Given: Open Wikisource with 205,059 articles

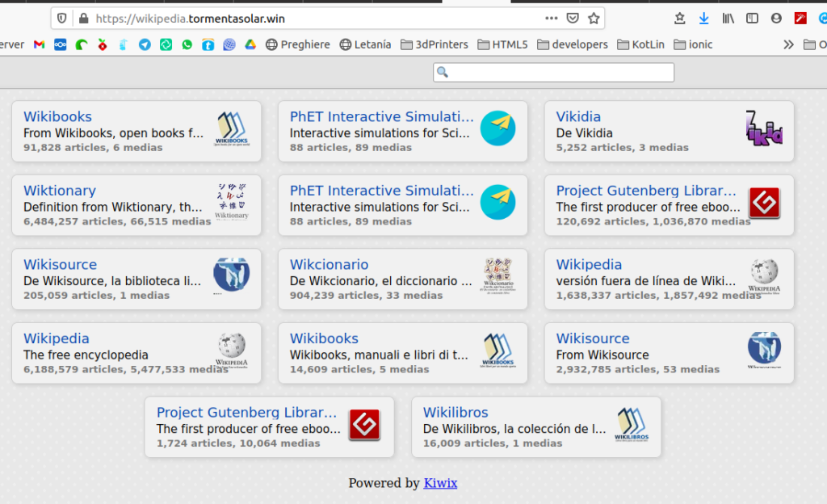Looking at the screenshot, I should pos(136,279).
